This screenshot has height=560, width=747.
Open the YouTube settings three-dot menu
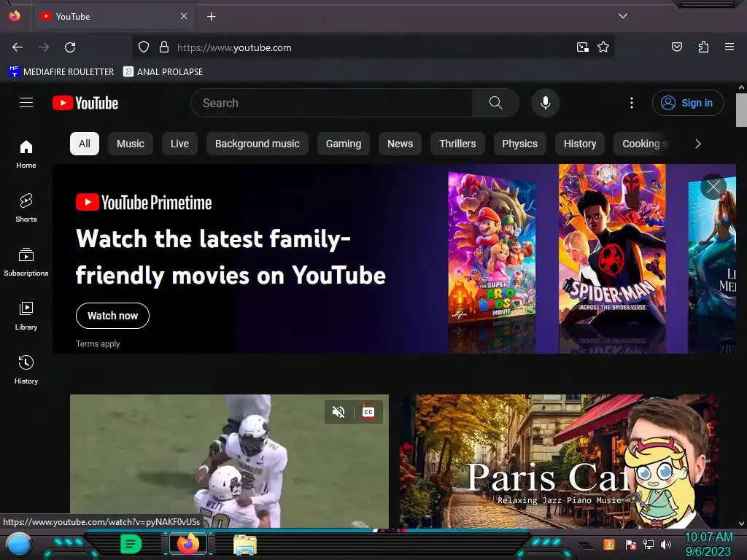[x=632, y=103]
